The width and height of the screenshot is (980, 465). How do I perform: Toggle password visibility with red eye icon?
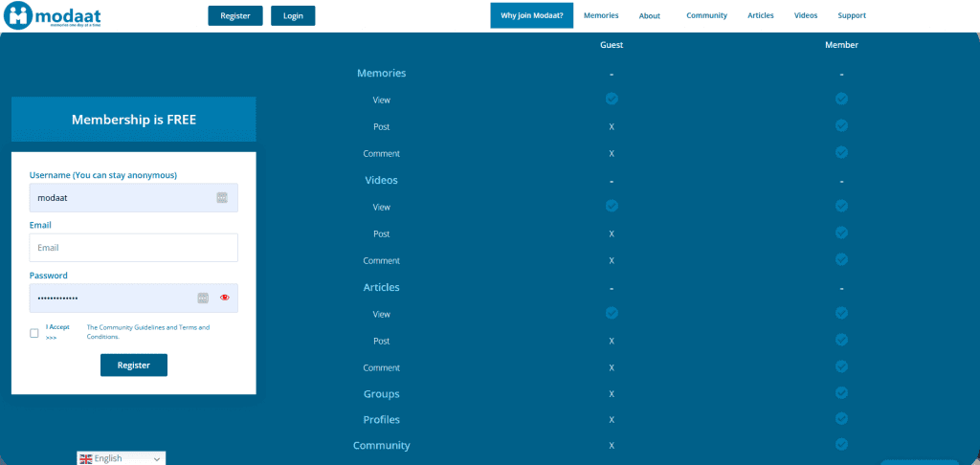(225, 298)
